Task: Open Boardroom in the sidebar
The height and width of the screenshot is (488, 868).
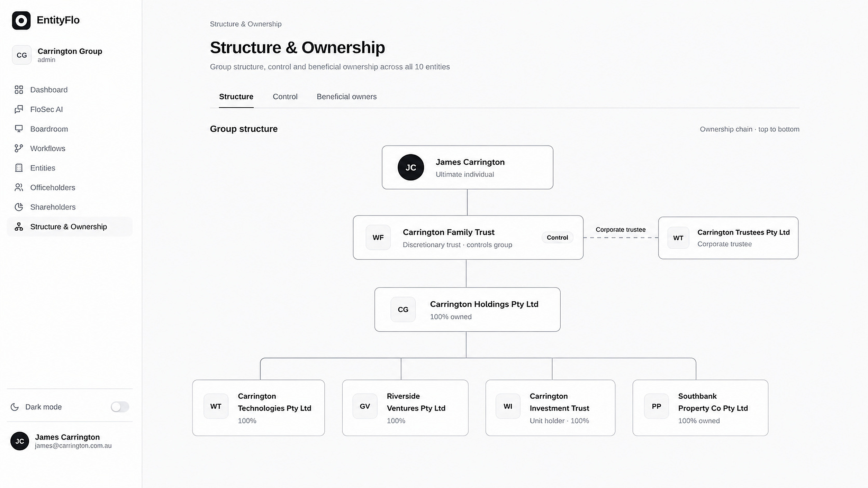Action: pyautogui.click(x=70, y=129)
